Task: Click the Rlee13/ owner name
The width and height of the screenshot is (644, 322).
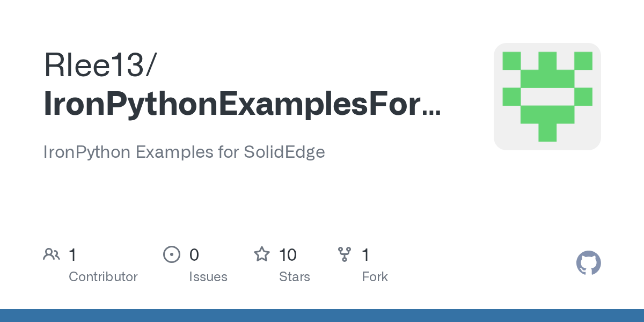Action: (x=100, y=65)
